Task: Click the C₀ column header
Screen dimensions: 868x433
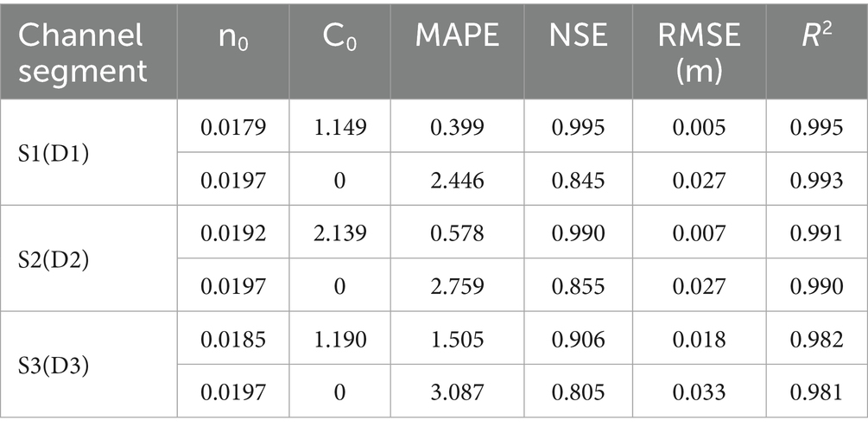Action: pyautogui.click(x=339, y=36)
